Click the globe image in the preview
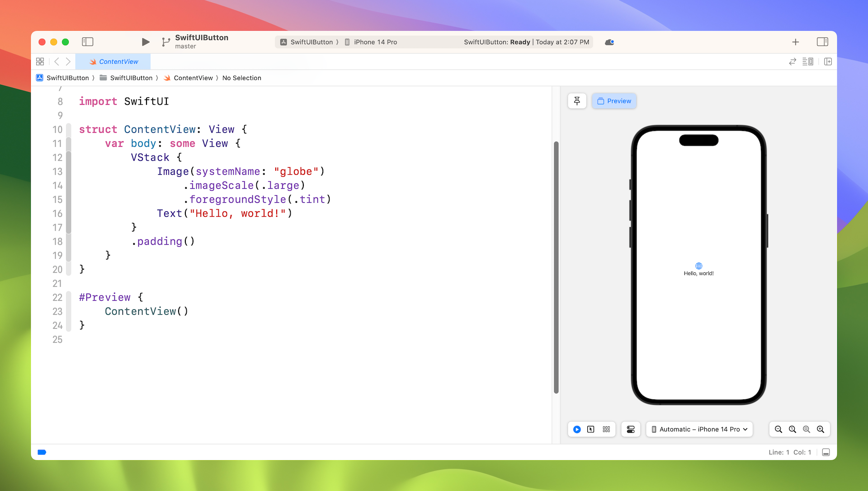 698,266
